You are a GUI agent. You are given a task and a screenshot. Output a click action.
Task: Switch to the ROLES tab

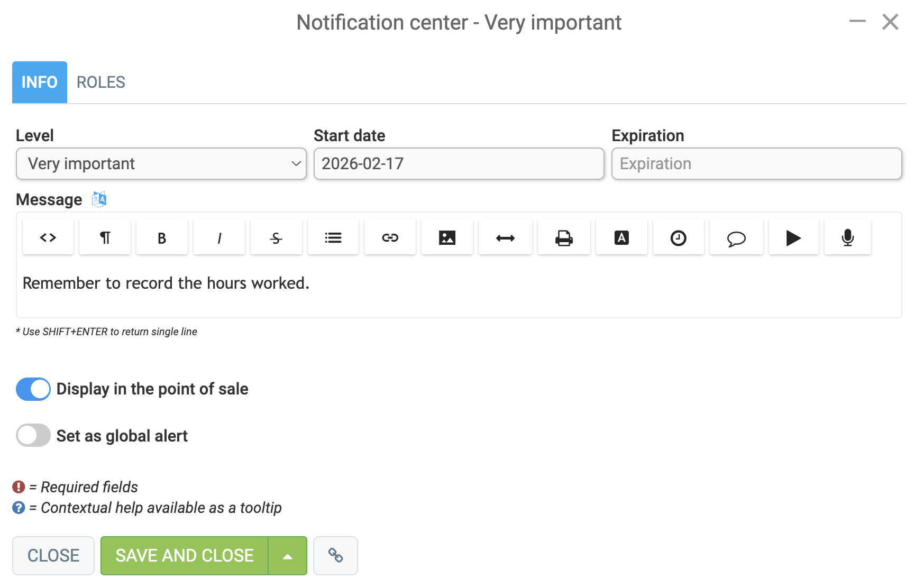[x=101, y=82]
